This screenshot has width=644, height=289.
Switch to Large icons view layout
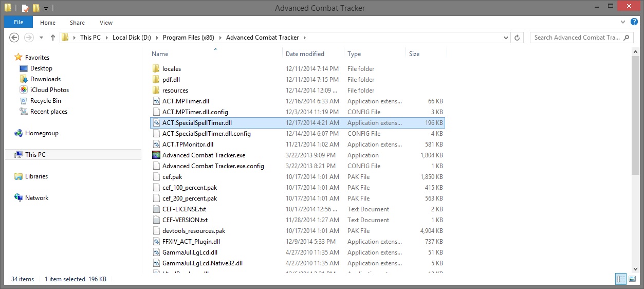[632, 279]
